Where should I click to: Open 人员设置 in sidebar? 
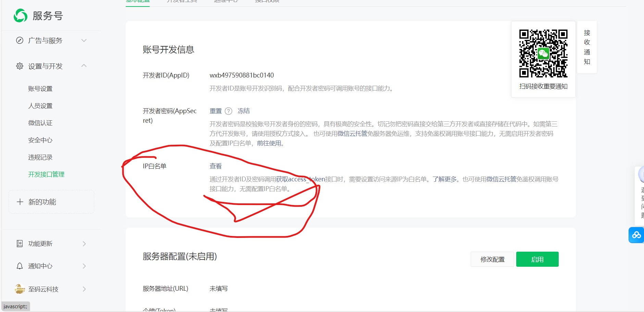pos(40,106)
